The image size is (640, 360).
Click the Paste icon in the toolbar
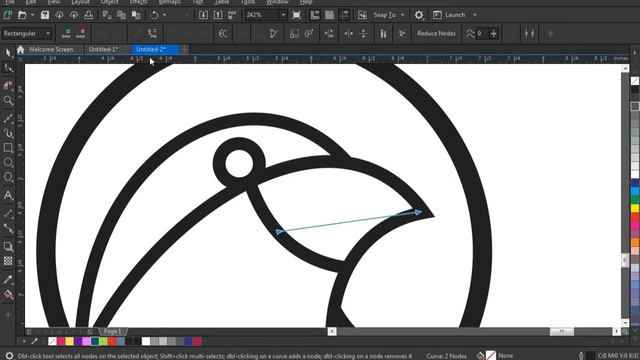[x=136, y=15]
